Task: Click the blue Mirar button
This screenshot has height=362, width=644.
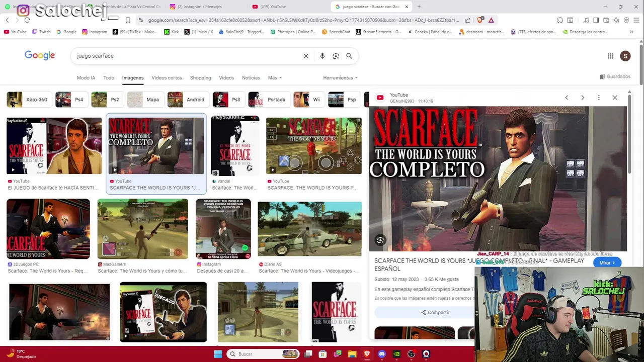Action: click(607, 262)
